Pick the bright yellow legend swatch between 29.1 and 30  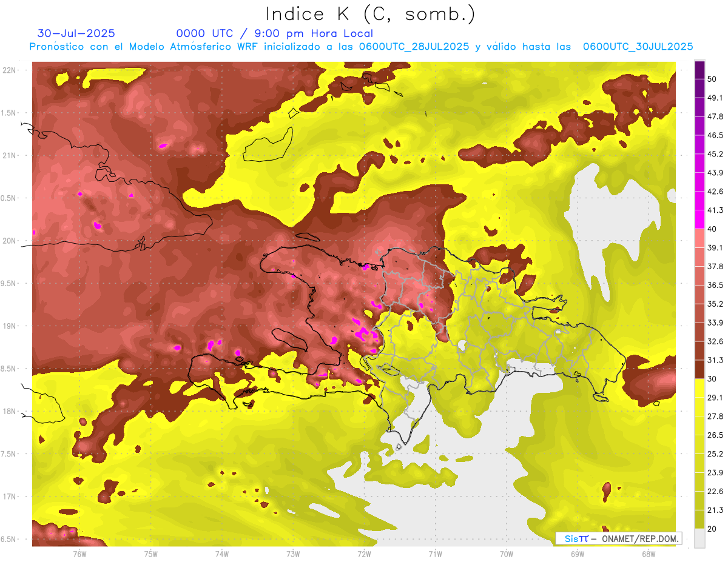pyautogui.click(x=699, y=388)
